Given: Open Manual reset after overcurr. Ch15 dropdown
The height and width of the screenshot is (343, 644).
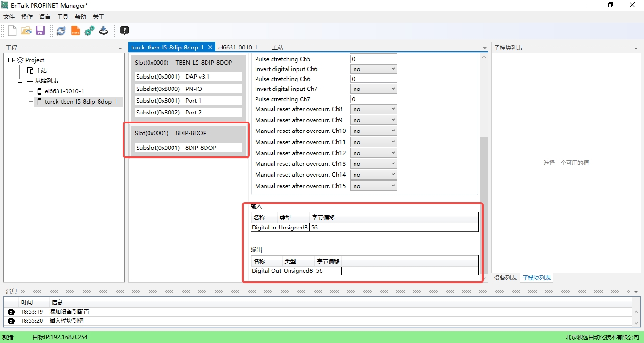Looking at the screenshot, I should 373,186.
